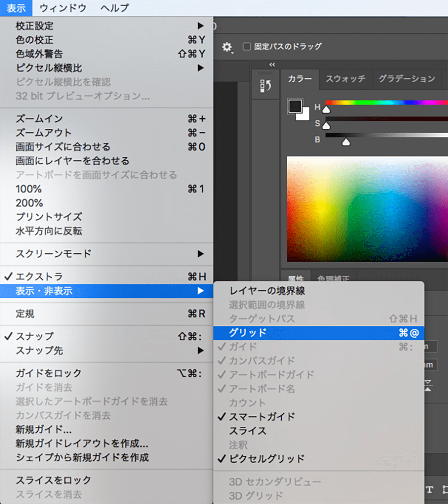Click the white background color swatch
Image resolution: width=448 pixels, height=504 pixels.
304,115
